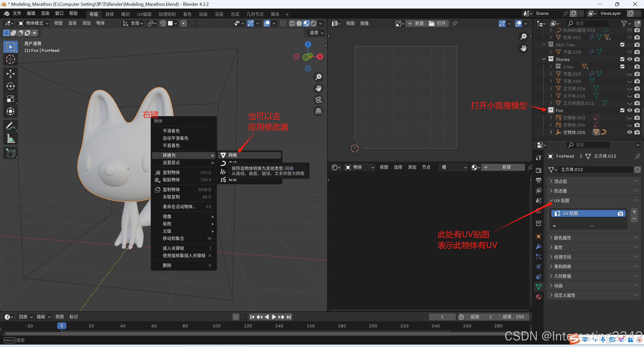The image size is (644, 347).
Task: Click the 打开 button in the image editor
Action: tap(438, 23)
